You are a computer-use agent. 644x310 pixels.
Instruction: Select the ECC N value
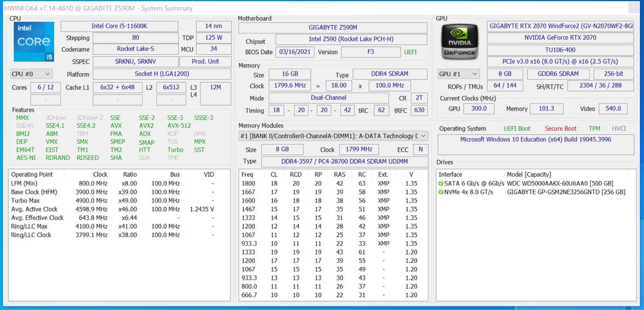pyautogui.click(x=420, y=150)
